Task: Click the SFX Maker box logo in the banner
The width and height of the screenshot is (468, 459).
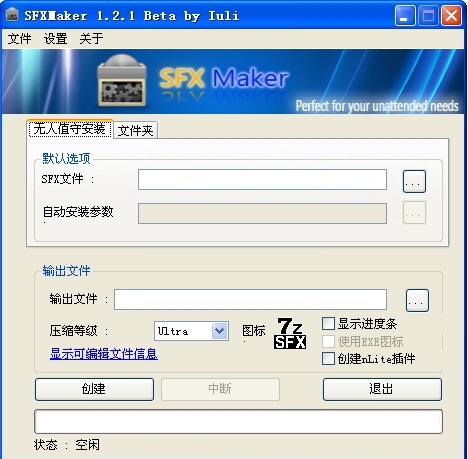Action: tap(122, 80)
